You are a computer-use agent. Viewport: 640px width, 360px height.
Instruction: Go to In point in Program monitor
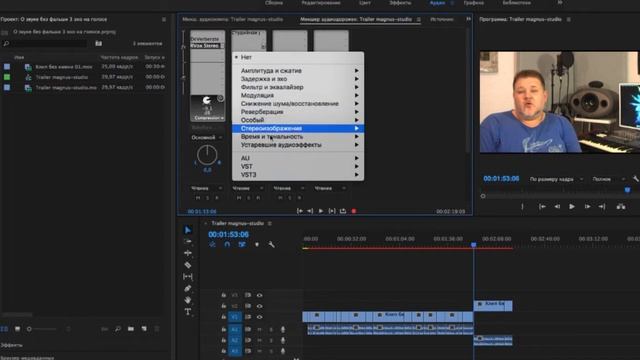pyautogui.click(x=542, y=207)
